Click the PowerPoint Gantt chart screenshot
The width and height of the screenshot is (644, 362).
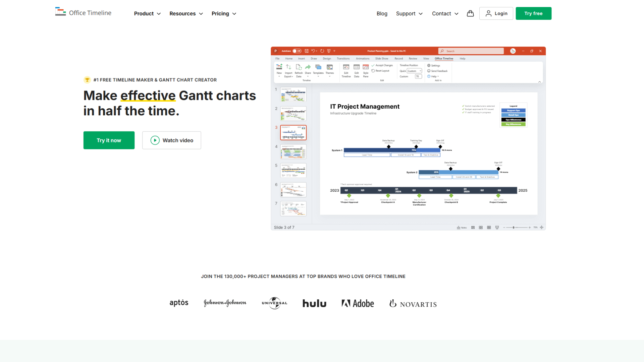408,138
